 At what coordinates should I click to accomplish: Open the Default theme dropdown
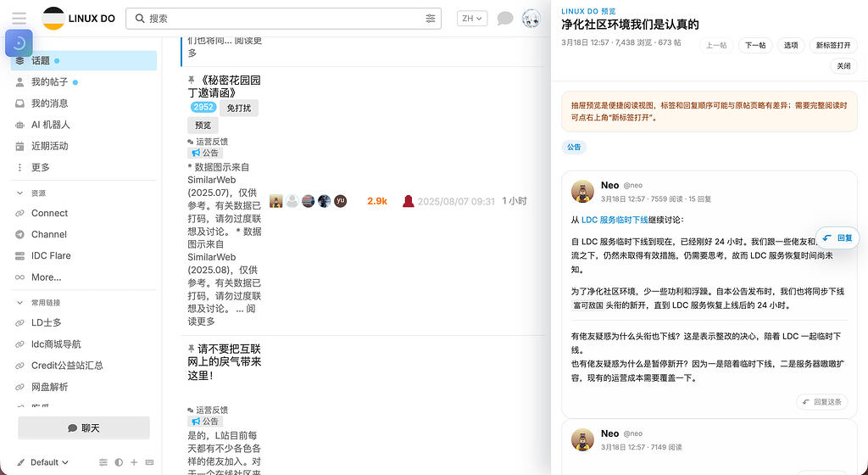pos(49,462)
